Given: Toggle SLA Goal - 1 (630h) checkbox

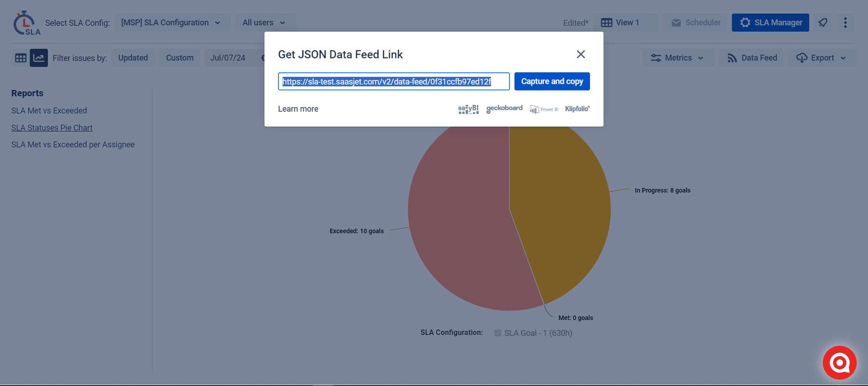Looking at the screenshot, I should tap(498, 333).
